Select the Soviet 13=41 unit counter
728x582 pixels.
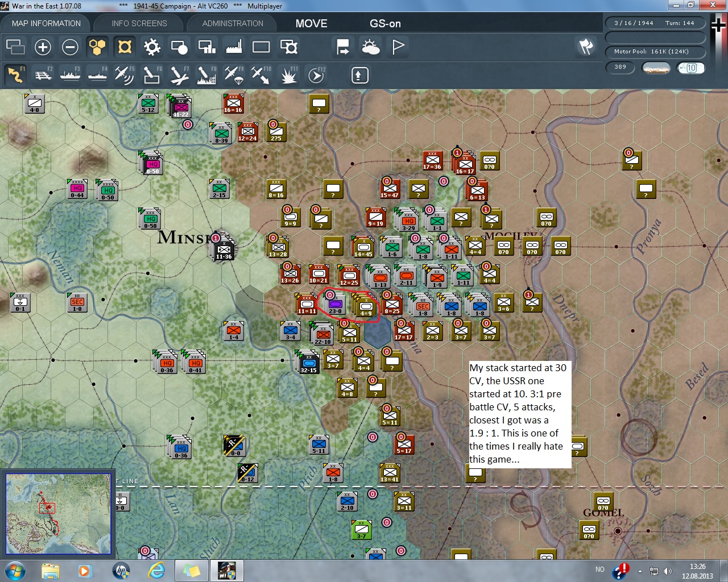click(390, 473)
